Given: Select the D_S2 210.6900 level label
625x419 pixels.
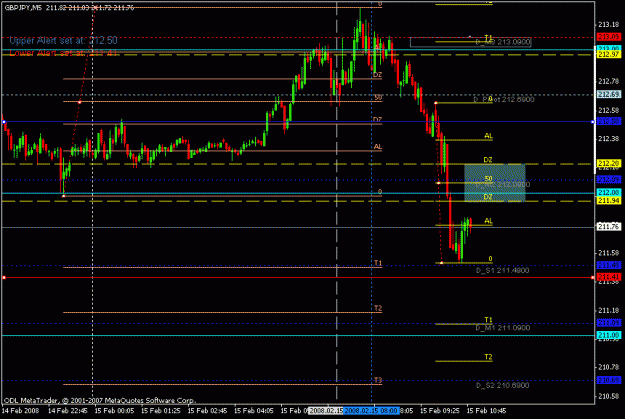Looking at the screenshot, I should (503, 386).
